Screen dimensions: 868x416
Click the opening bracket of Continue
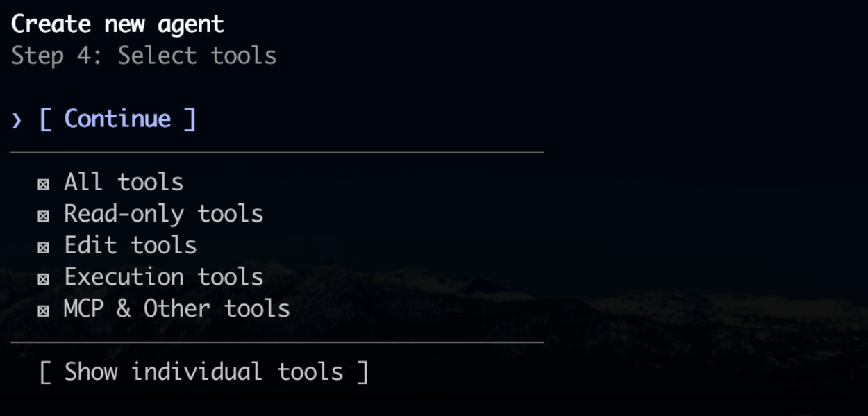(45, 119)
